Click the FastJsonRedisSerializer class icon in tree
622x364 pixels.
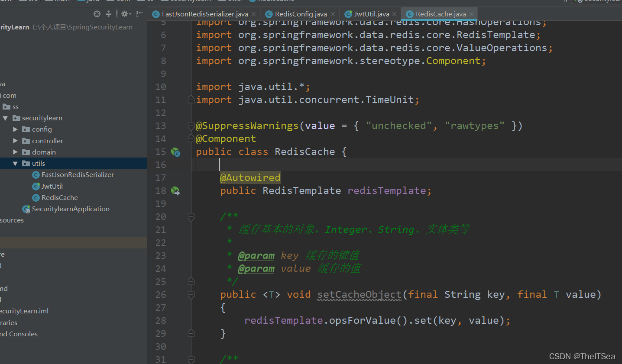36,175
